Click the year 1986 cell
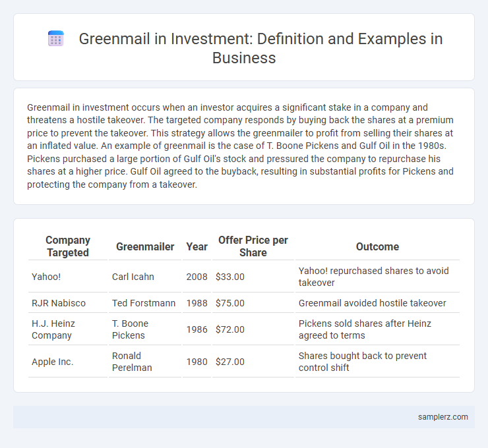This screenshot has width=488, height=448. point(197,329)
